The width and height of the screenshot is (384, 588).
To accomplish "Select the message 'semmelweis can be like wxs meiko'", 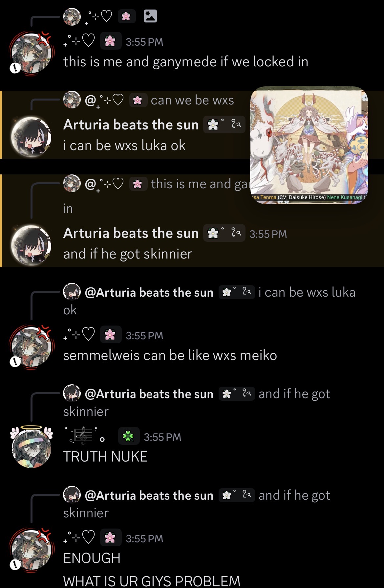I will (x=170, y=355).
